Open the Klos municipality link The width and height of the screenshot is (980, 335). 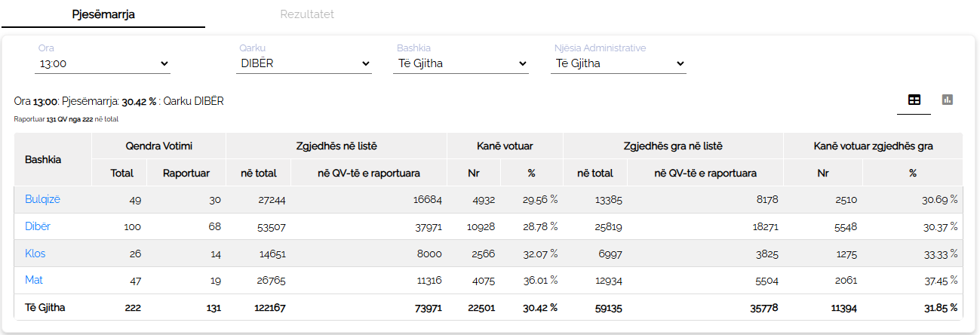click(x=35, y=254)
